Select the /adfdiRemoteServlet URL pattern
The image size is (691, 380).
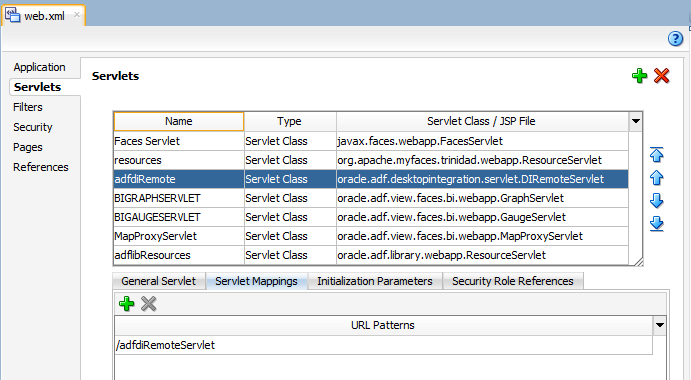pos(383,345)
